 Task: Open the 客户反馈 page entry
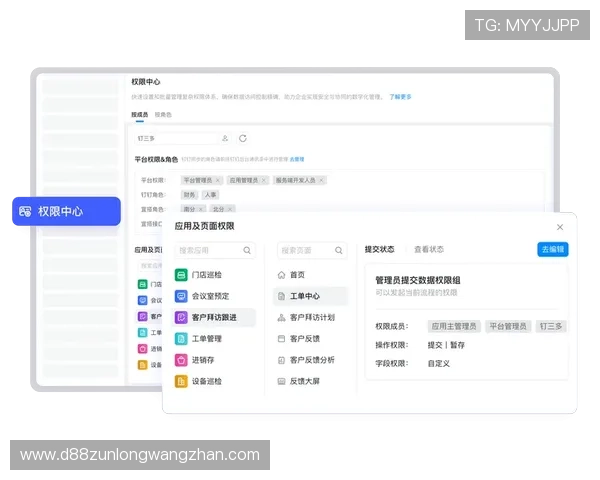310,338
